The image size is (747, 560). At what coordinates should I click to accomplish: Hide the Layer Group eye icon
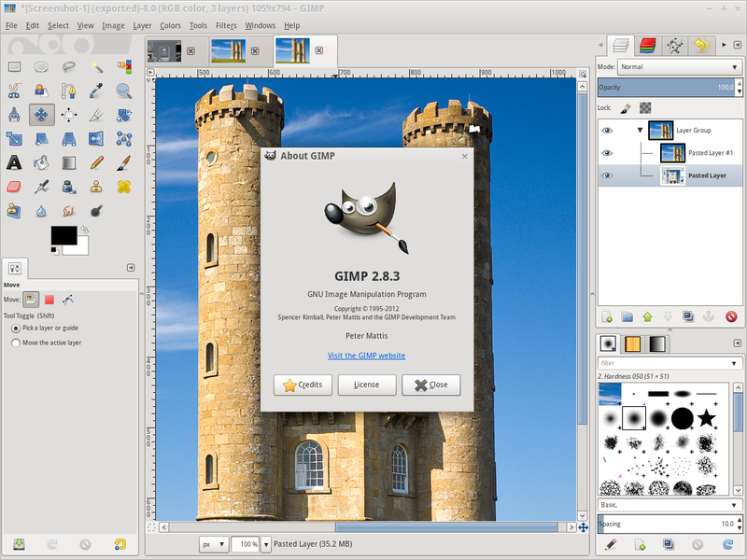click(607, 131)
